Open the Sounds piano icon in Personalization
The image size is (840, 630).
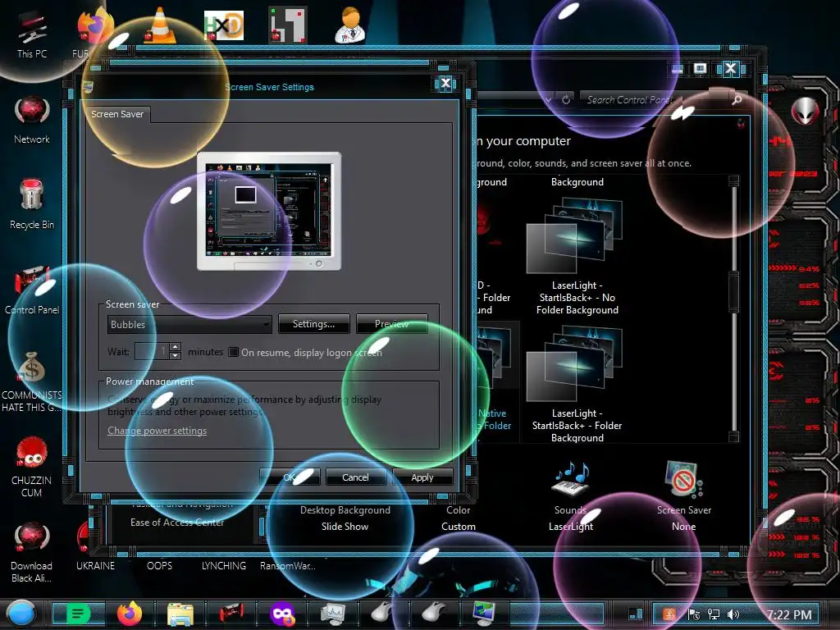coord(571,478)
